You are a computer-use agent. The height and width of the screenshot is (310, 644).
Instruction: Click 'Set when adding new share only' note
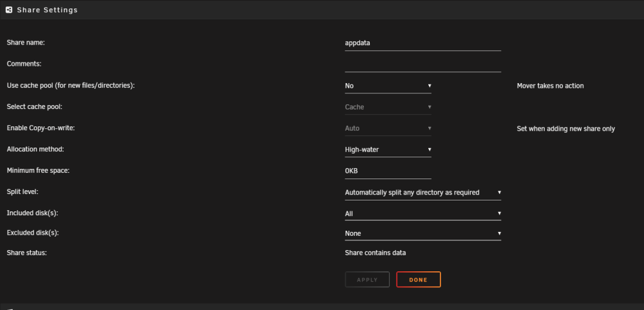[x=565, y=129]
